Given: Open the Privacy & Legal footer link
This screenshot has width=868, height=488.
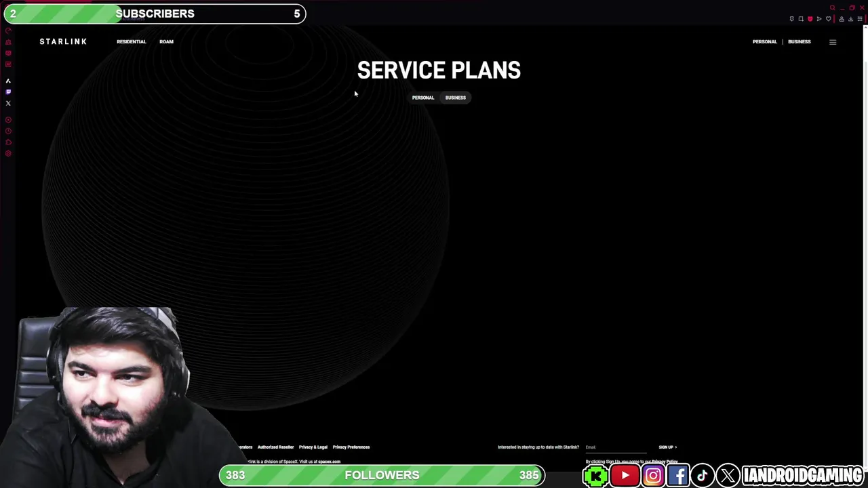Looking at the screenshot, I should coord(313,447).
